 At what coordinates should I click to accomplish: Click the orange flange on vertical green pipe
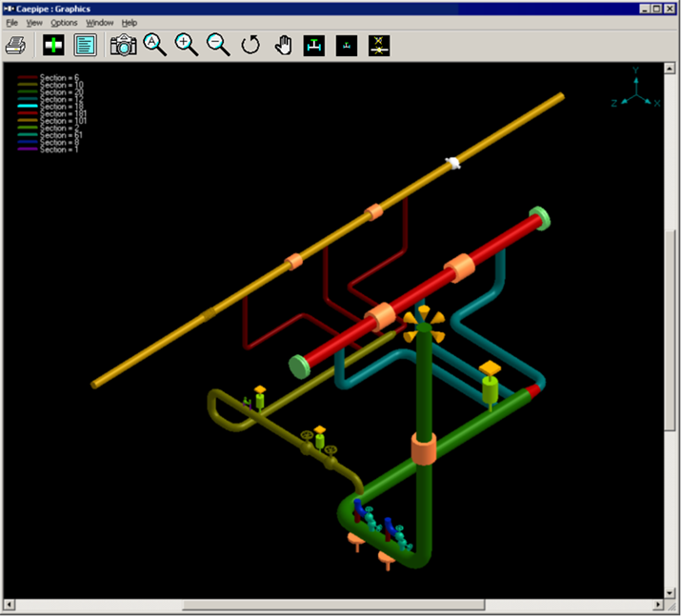click(424, 448)
